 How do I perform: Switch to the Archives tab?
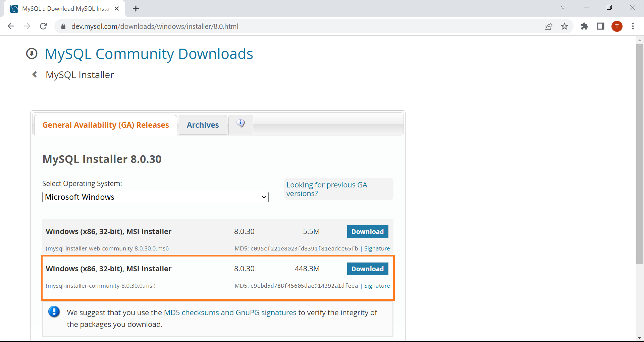[203, 125]
